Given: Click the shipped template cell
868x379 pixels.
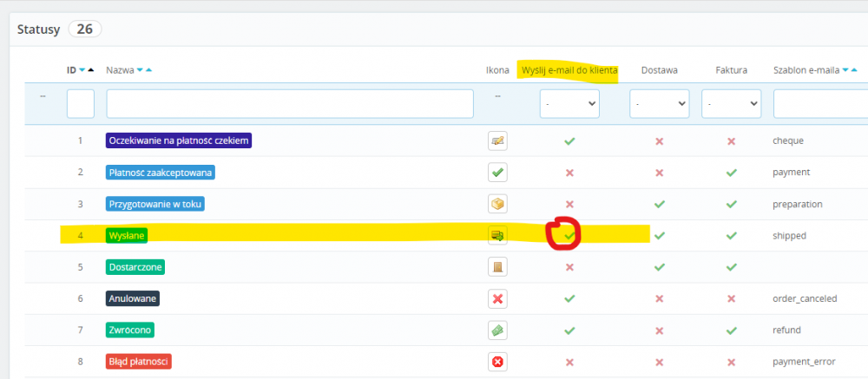Looking at the screenshot, I should (x=789, y=236).
